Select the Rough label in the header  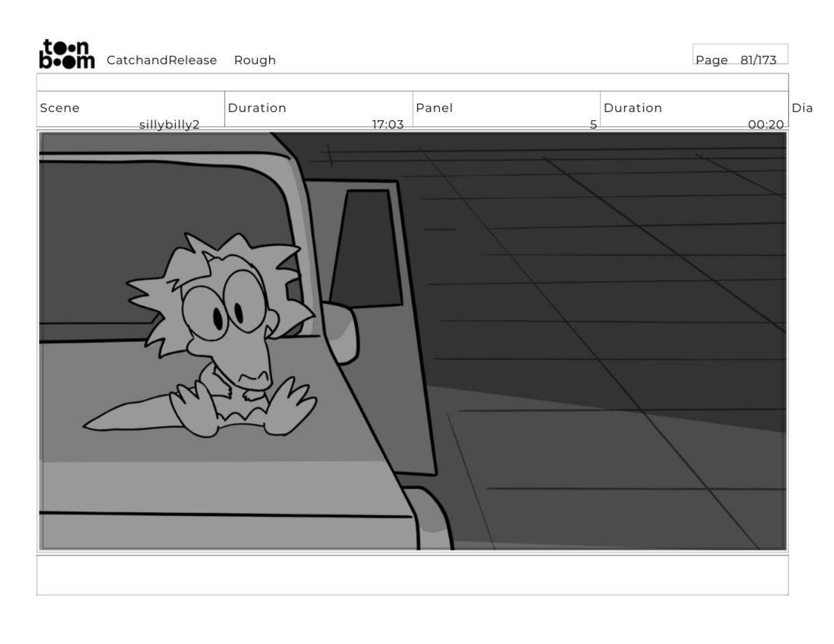[255, 61]
